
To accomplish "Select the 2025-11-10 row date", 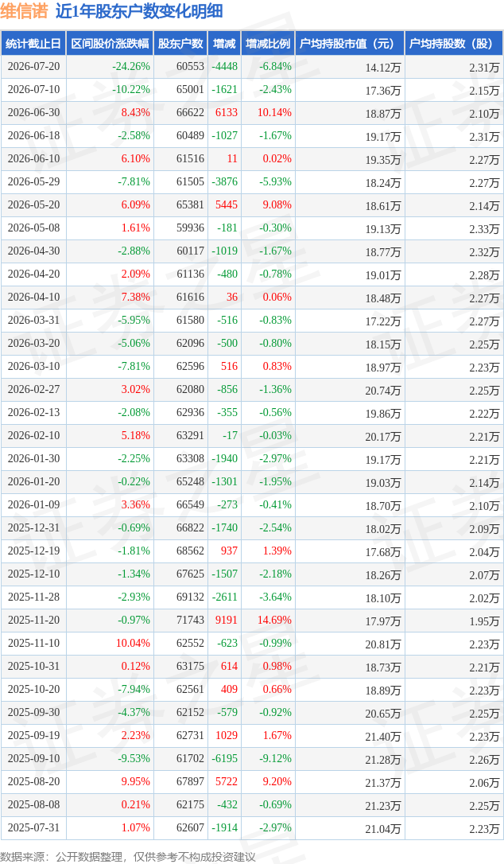I will coord(33,643).
